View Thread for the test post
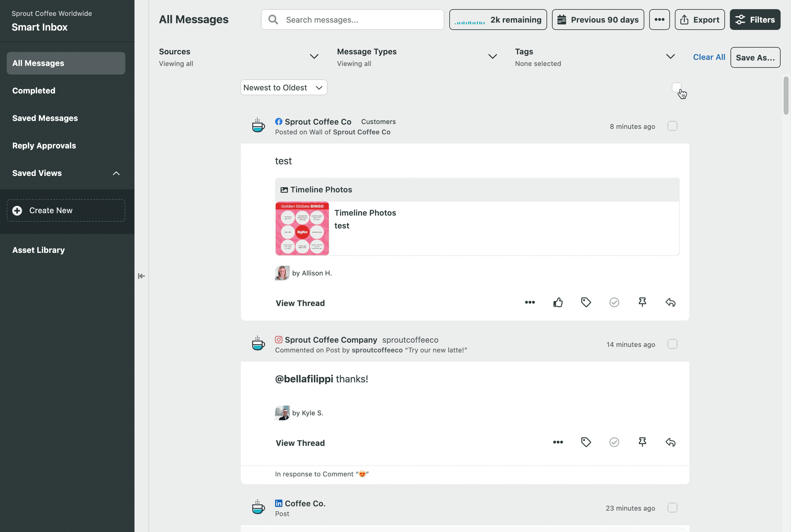 point(300,303)
